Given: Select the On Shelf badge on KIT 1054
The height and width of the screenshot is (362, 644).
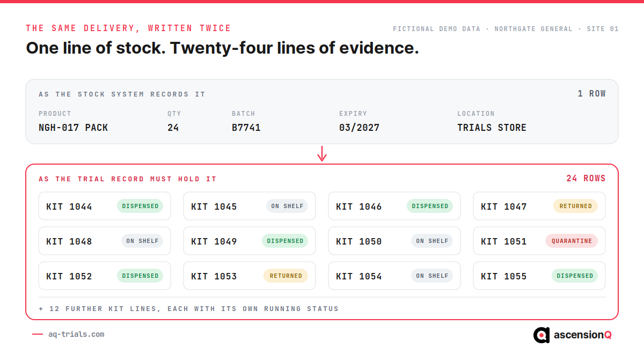Looking at the screenshot, I should point(432,276).
